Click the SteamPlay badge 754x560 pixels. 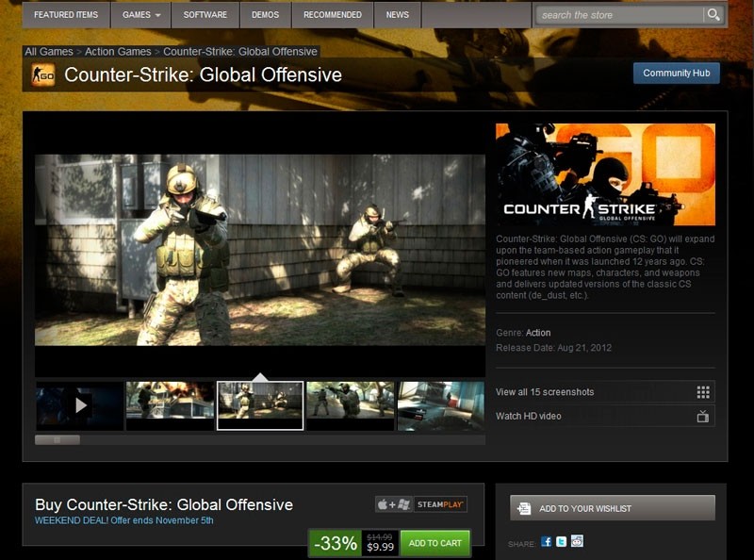[x=440, y=504]
